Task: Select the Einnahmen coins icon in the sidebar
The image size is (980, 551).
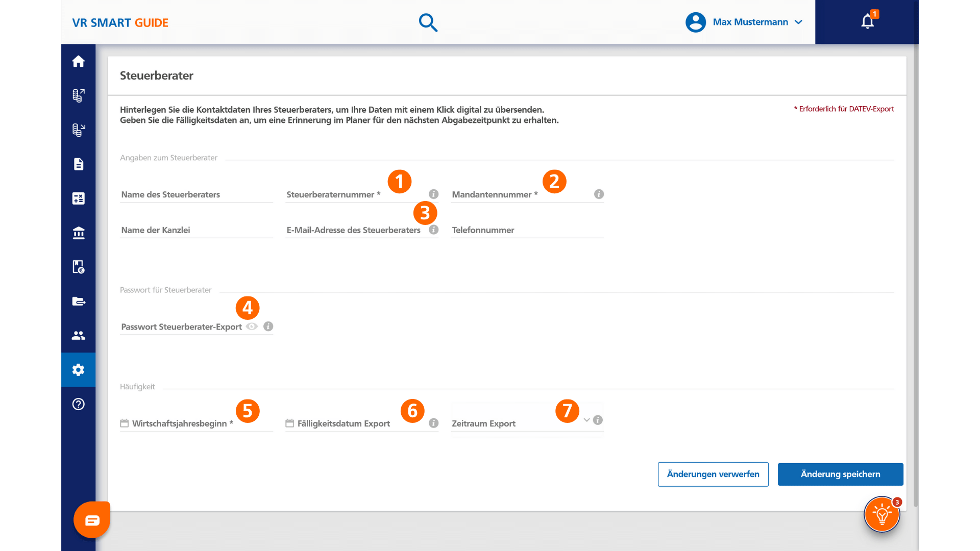Action: [x=78, y=95]
